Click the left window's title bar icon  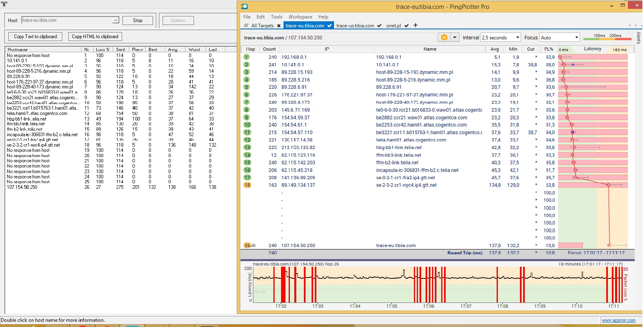4,4
